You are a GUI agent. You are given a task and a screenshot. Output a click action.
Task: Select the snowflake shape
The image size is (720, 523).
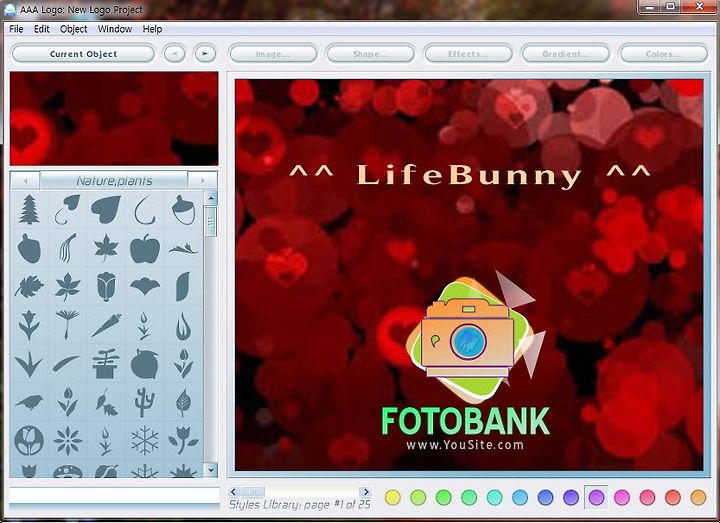click(145, 440)
